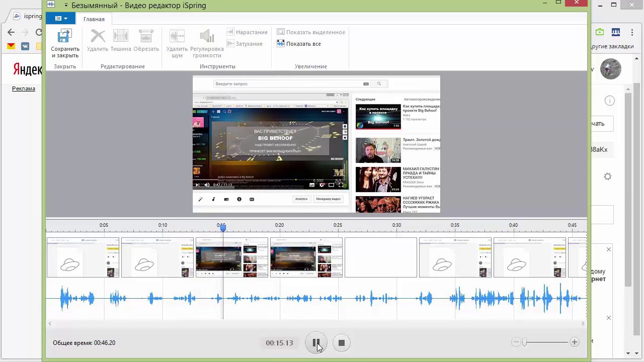644x362 pixels.
Task: Select the blank white timeline thumbnail
Action: (x=381, y=257)
